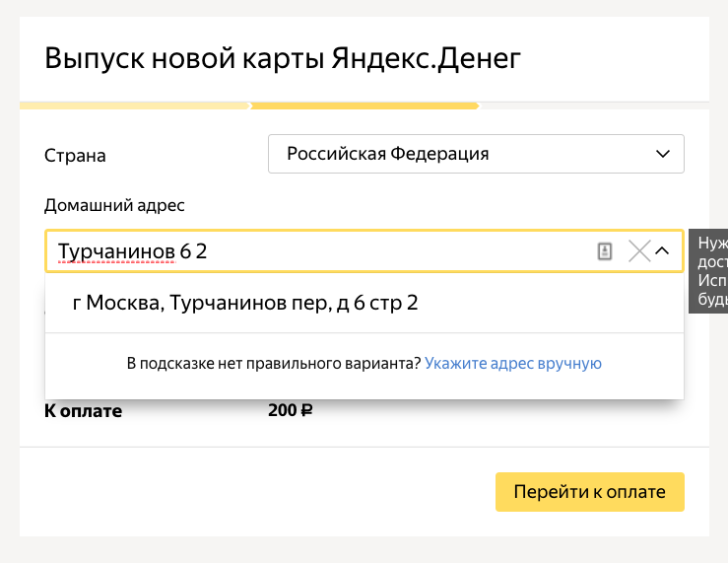728x563 pixels.
Task: Click the contact card autofill icon
Action: click(604, 251)
